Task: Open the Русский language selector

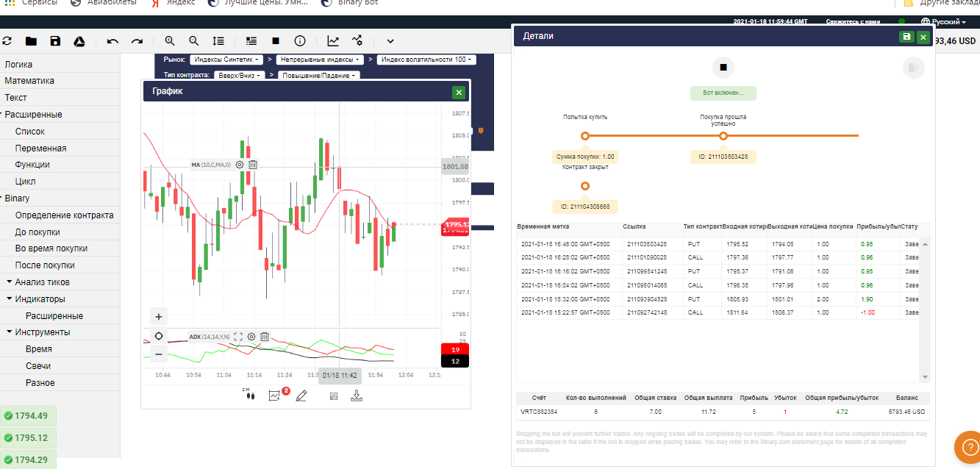Action: click(944, 22)
